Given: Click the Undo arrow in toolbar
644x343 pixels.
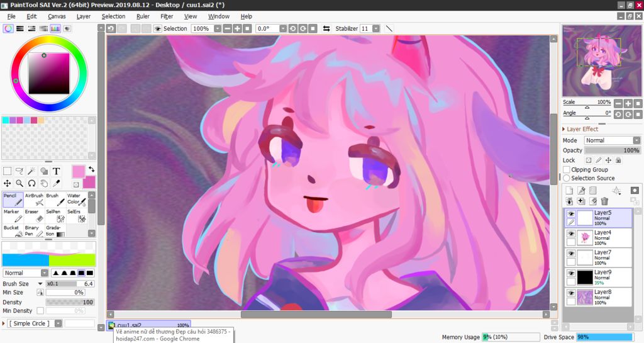Looking at the screenshot, I should [111, 29].
